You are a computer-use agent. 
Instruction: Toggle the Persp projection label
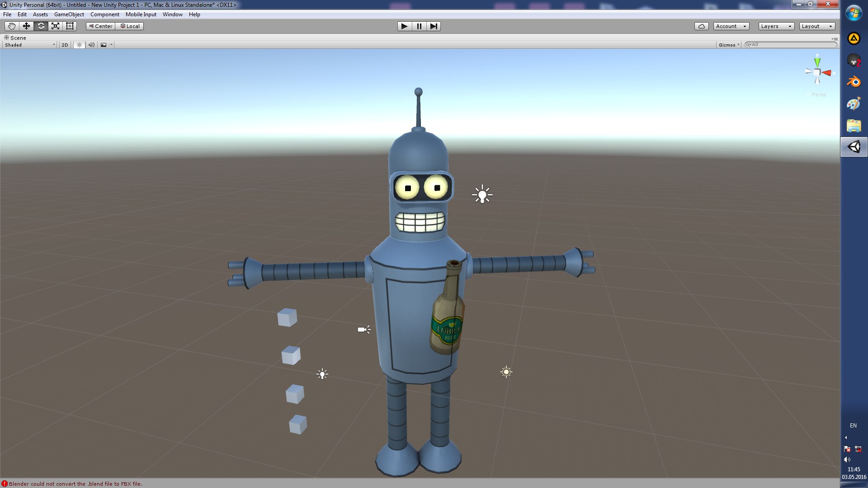click(819, 94)
